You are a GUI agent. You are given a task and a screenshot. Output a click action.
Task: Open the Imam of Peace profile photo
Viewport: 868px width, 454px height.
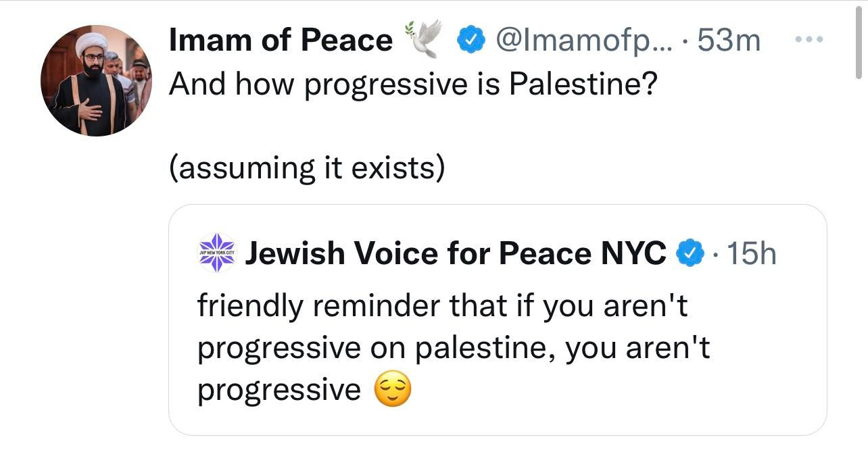click(x=96, y=80)
